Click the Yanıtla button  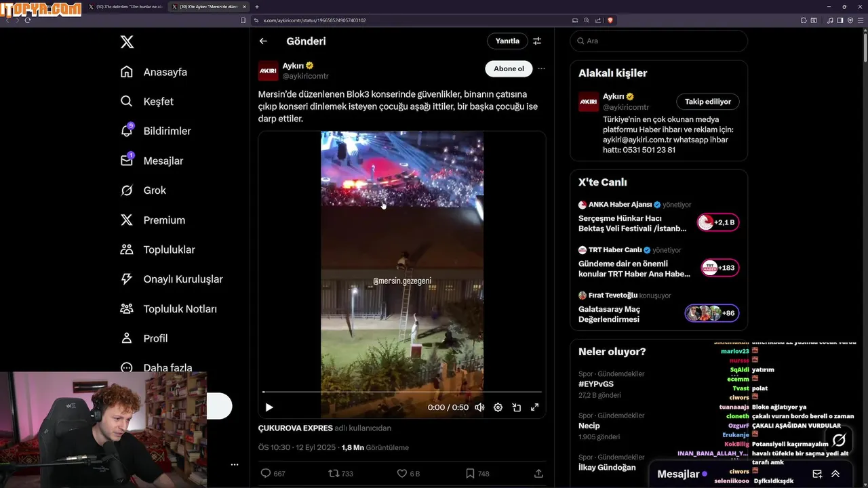tap(507, 41)
